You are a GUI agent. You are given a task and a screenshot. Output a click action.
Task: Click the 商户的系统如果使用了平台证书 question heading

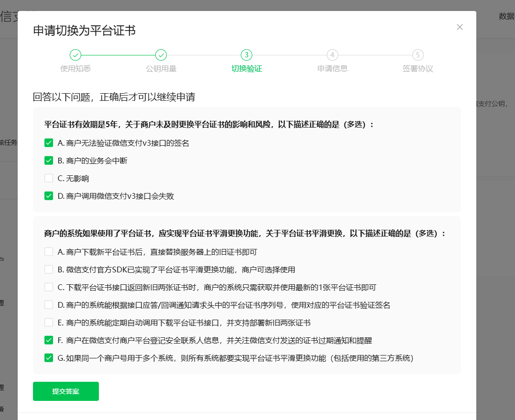[245, 234]
